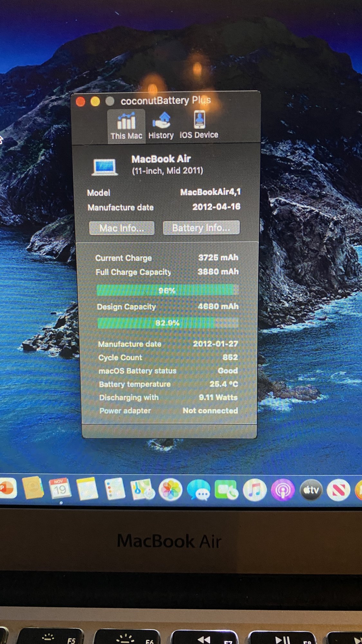The width and height of the screenshot is (362, 644).
Task: Minimize the coconutBattery window with yellow button
Action: point(95,101)
